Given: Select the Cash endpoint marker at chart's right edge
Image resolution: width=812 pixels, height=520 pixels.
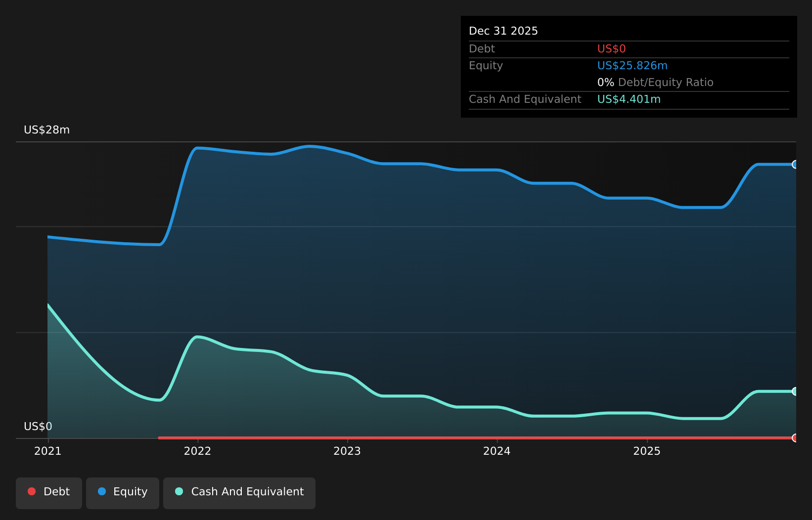Looking at the screenshot, I should coord(795,391).
